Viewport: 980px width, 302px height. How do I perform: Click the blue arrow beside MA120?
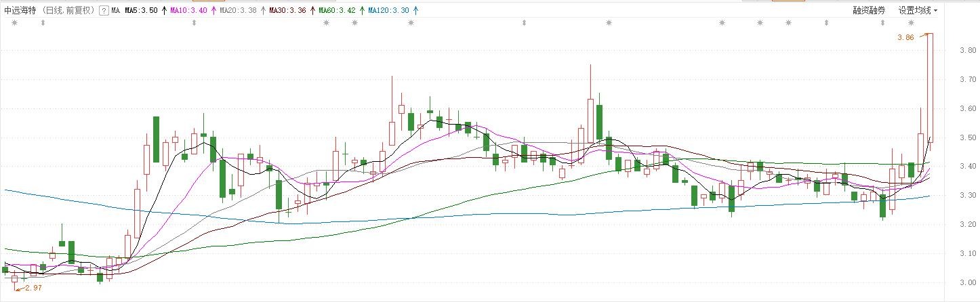click(415, 11)
